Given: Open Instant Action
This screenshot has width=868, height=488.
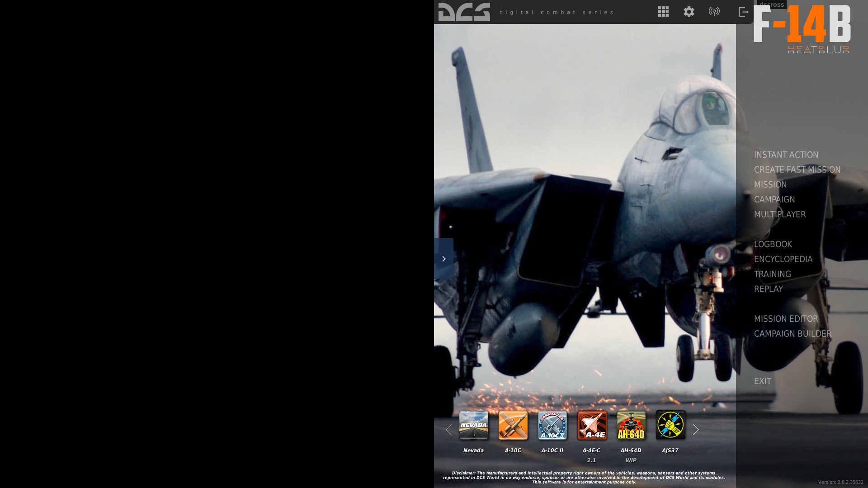Looking at the screenshot, I should tap(786, 155).
